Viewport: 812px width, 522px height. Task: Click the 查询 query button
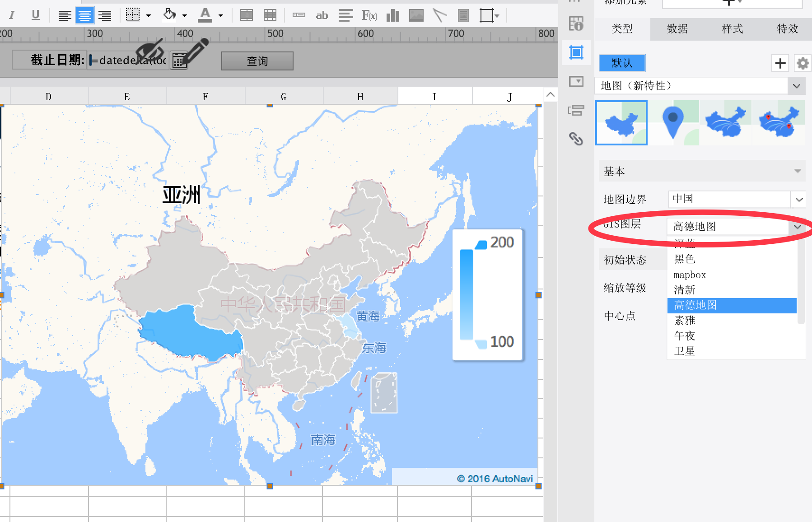[x=257, y=61]
